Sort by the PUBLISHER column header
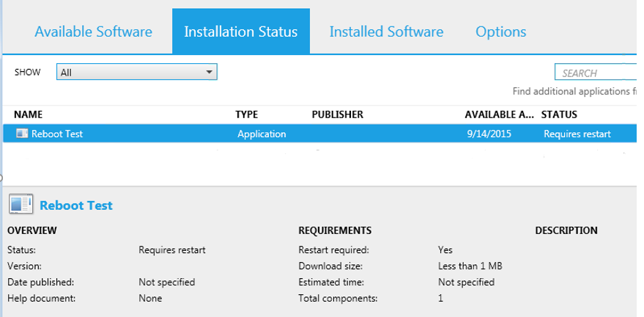The image size is (644, 317). click(x=337, y=114)
